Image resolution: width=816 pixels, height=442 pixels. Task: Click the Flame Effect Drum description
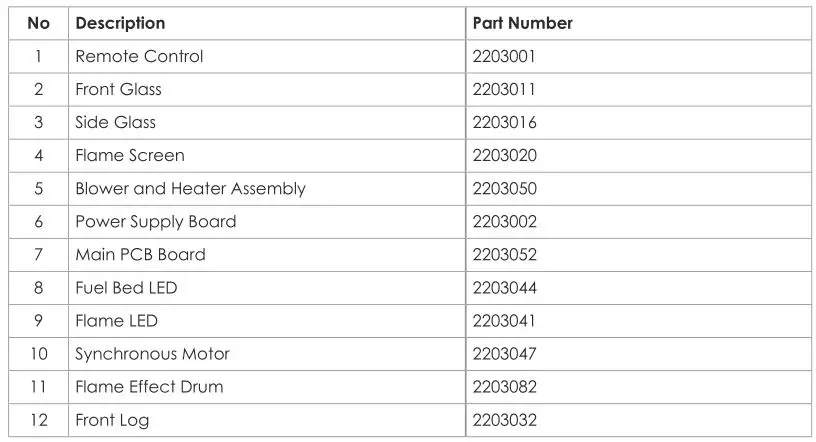pos(149,387)
